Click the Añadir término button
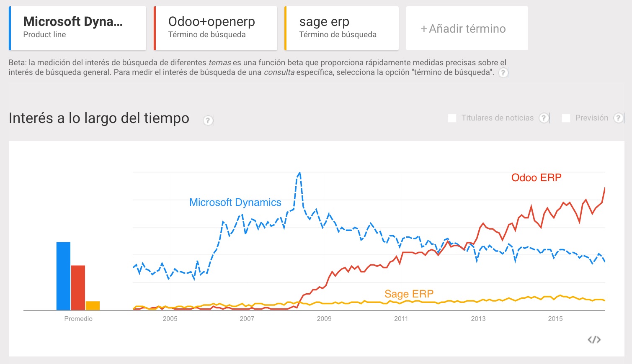 (x=467, y=28)
